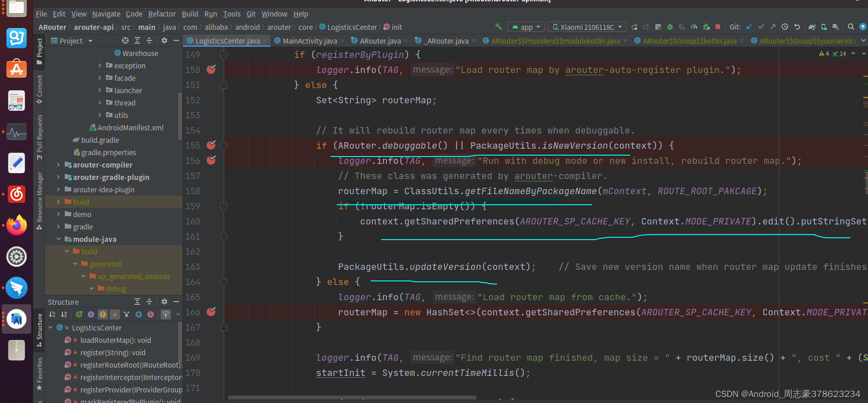The width and height of the screenshot is (868, 403).
Task: Commit changes with green Git checkmark
Action: point(761,27)
